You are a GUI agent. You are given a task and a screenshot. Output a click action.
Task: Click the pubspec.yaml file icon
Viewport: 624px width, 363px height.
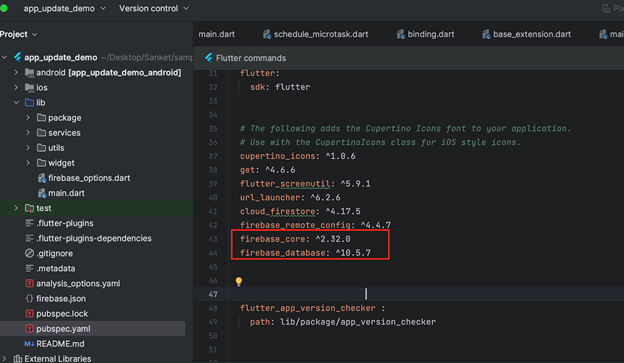pyautogui.click(x=29, y=329)
